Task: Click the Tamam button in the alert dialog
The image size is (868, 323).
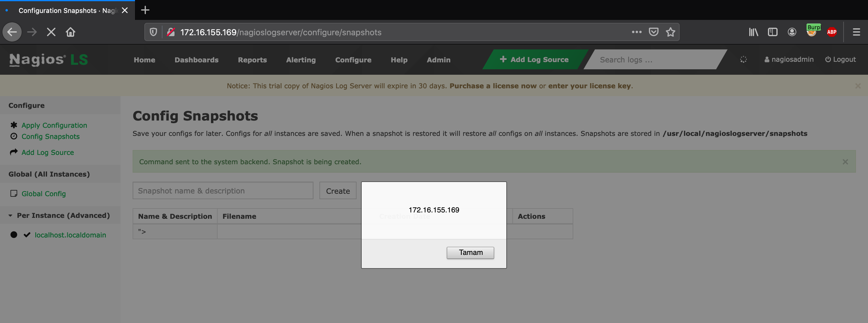Action: tap(470, 252)
